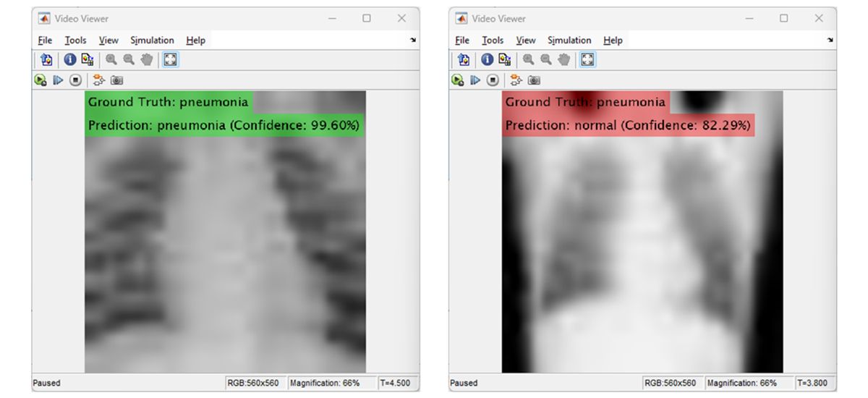Open View menu in right window
This screenshot has width=868, height=398.
[x=526, y=41]
